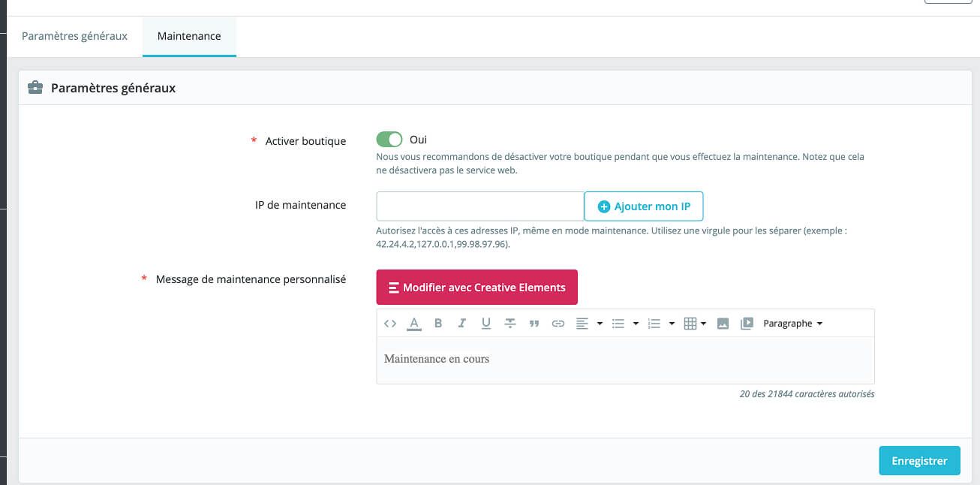Disable the Activer boutique switch
The image size is (980, 485).
tap(389, 140)
